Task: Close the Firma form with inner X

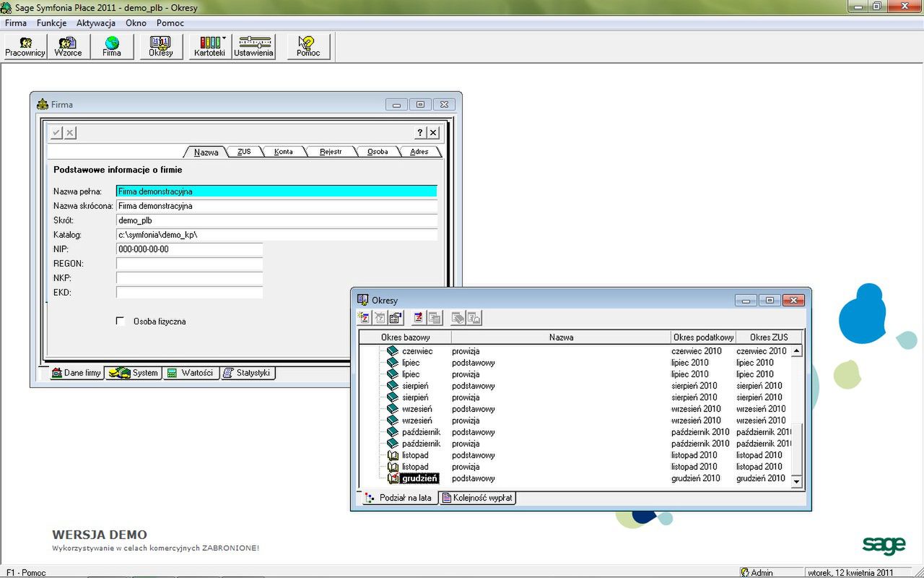Action: 433,133
